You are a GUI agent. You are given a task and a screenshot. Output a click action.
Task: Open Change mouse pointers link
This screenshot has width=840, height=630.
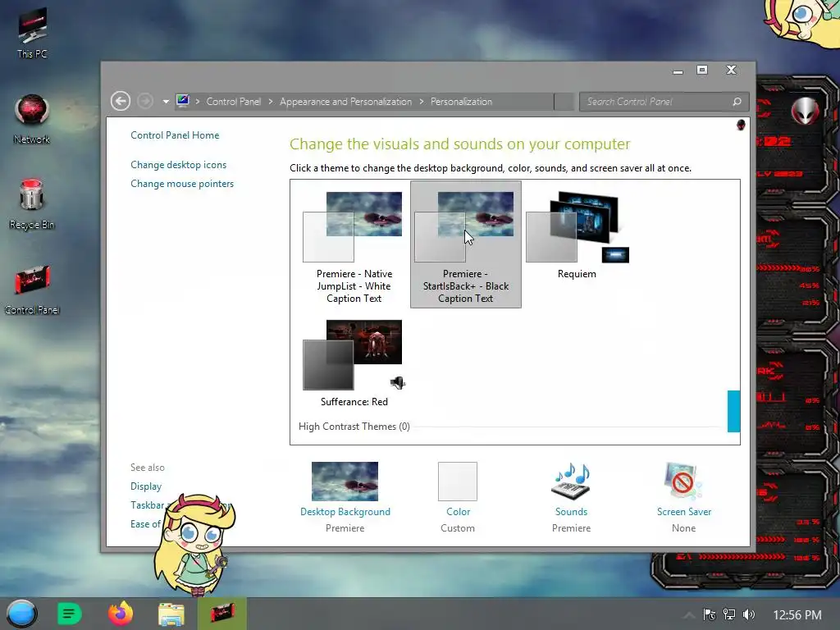(x=182, y=184)
